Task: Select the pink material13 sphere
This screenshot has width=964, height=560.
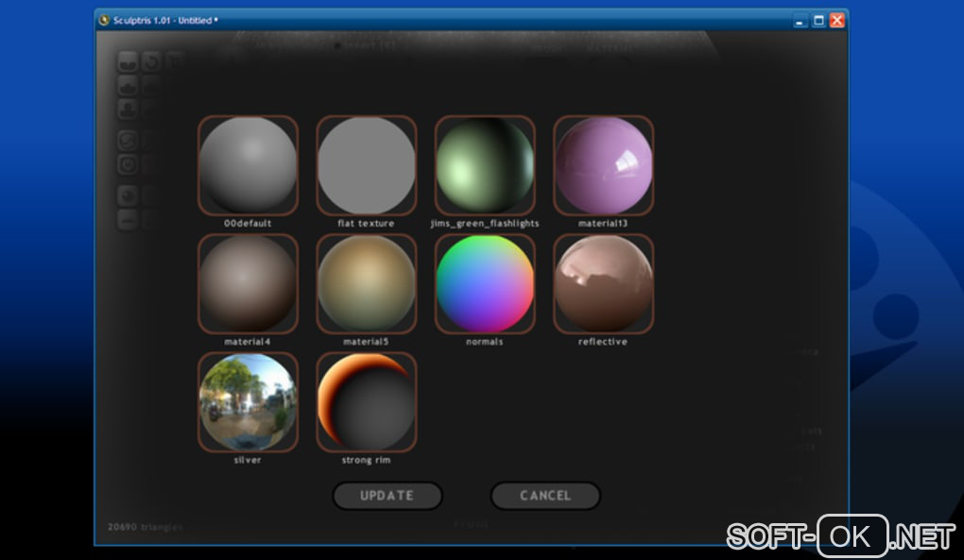Action: (603, 165)
